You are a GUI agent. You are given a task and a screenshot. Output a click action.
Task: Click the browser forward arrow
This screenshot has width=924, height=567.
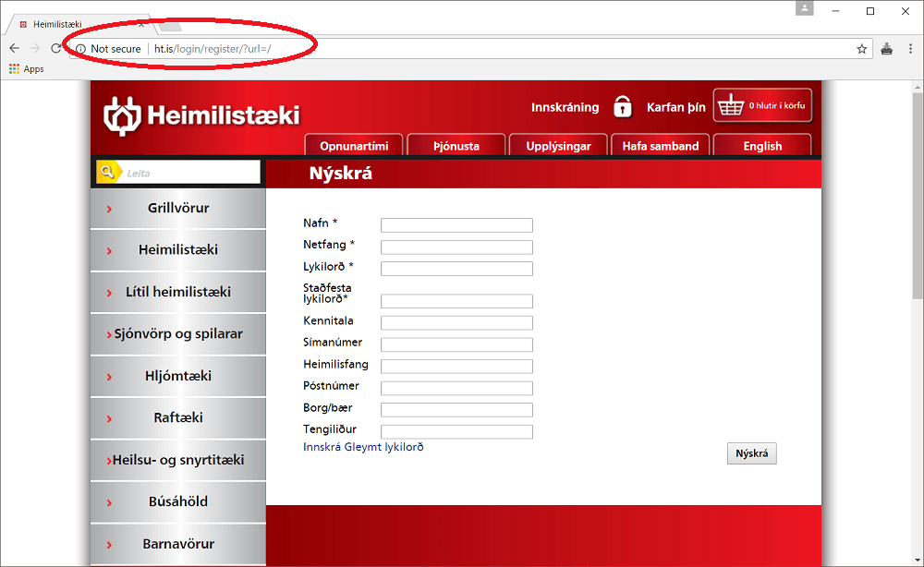point(35,48)
